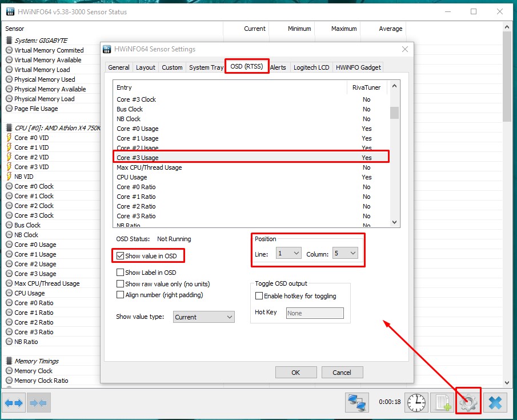Select Max CPU/Thread Usage entry in OSD list
Screen dimensions: 517x420
point(251,167)
